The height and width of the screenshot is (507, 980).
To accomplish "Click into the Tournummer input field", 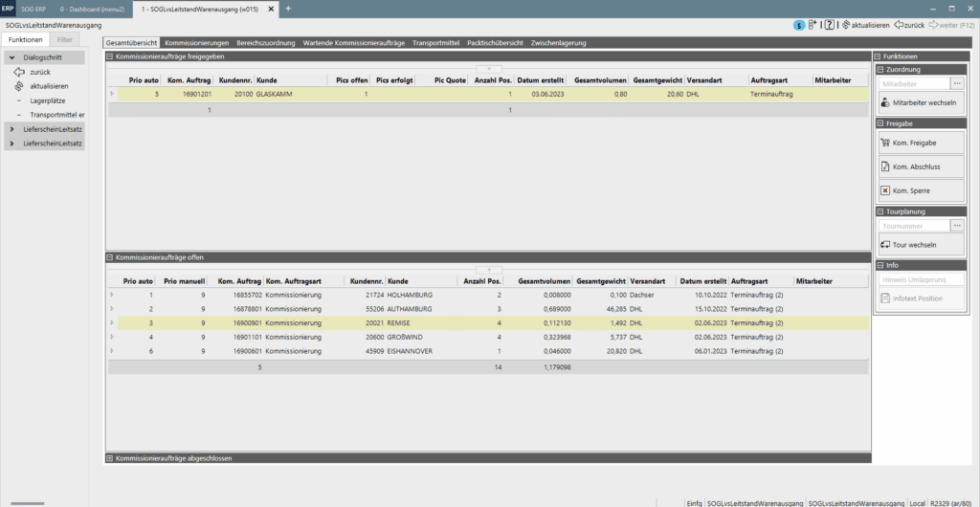I will coord(914,226).
